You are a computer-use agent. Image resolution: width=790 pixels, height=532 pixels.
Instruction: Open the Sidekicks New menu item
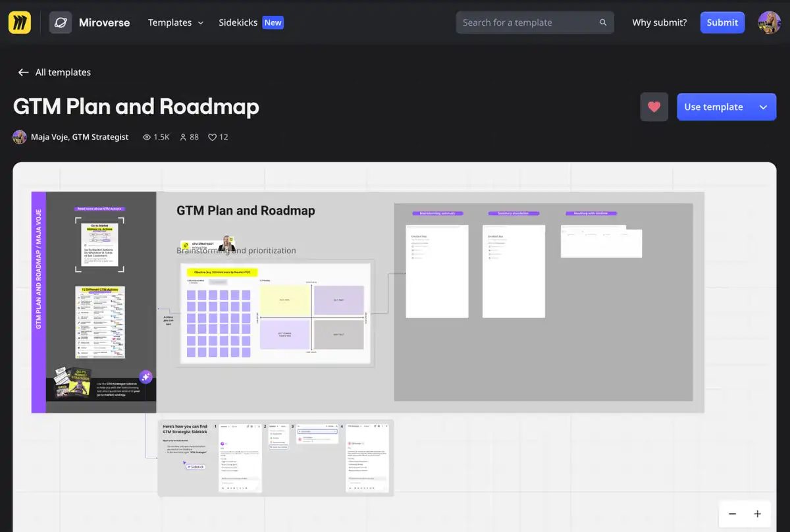pyautogui.click(x=251, y=22)
